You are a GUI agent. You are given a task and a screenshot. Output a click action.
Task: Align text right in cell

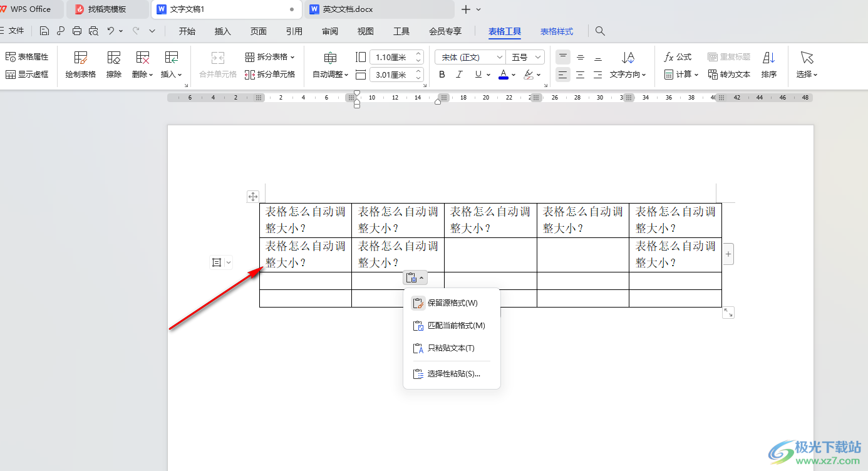point(598,75)
